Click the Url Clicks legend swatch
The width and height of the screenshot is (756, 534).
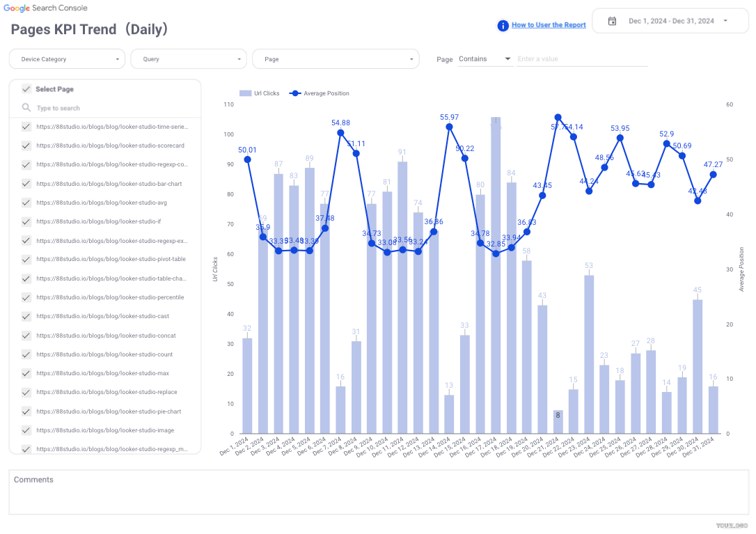[245, 93]
